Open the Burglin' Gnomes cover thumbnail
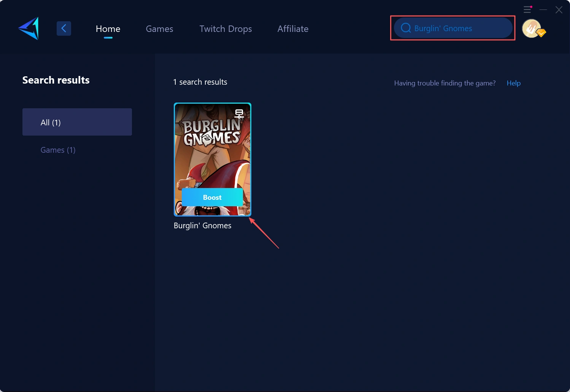The image size is (570, 392). pos(213,160)
